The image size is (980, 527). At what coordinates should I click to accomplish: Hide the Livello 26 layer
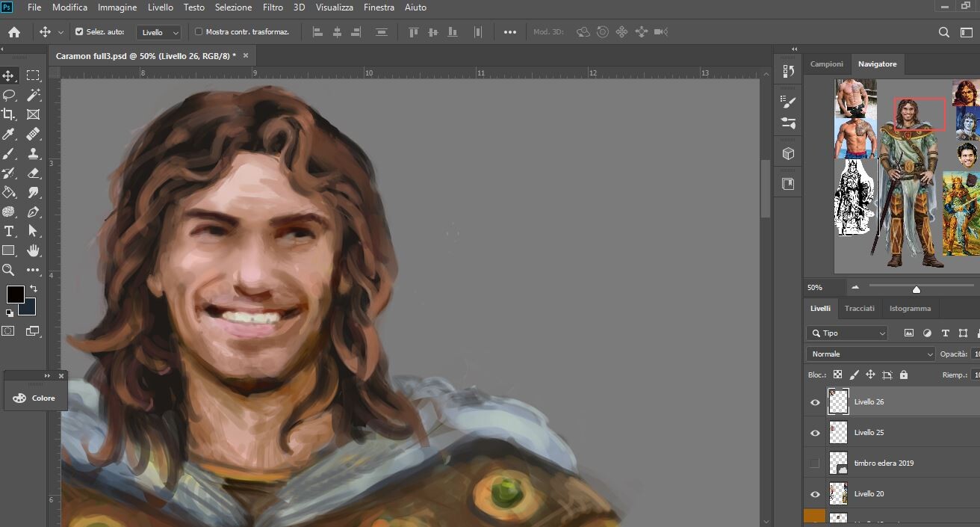tap(815, 402)
